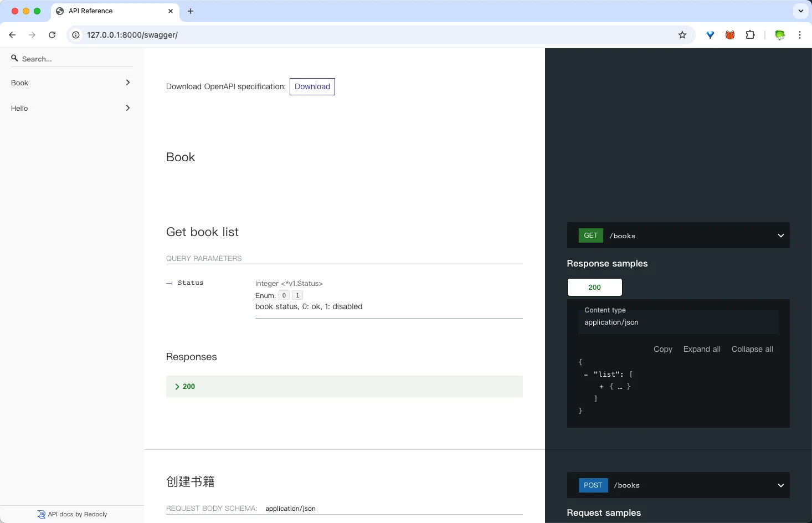Click the site information icon in address bar
Viewport: 812px width, 523px height.
[x=76, y=35]
